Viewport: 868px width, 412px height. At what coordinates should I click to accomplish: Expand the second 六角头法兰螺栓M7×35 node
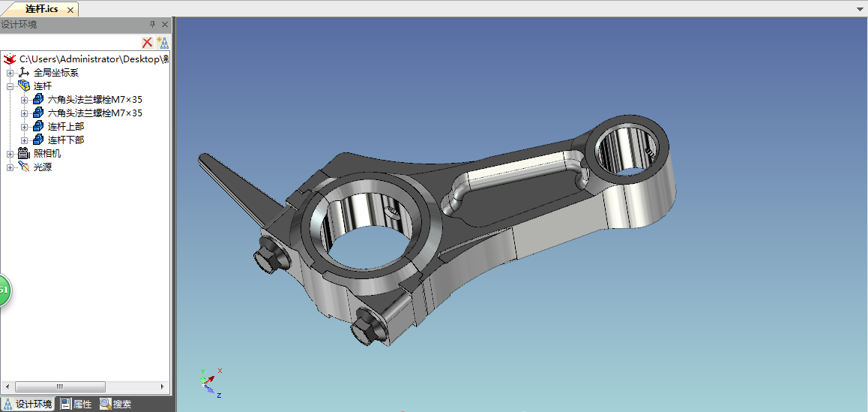24,113
